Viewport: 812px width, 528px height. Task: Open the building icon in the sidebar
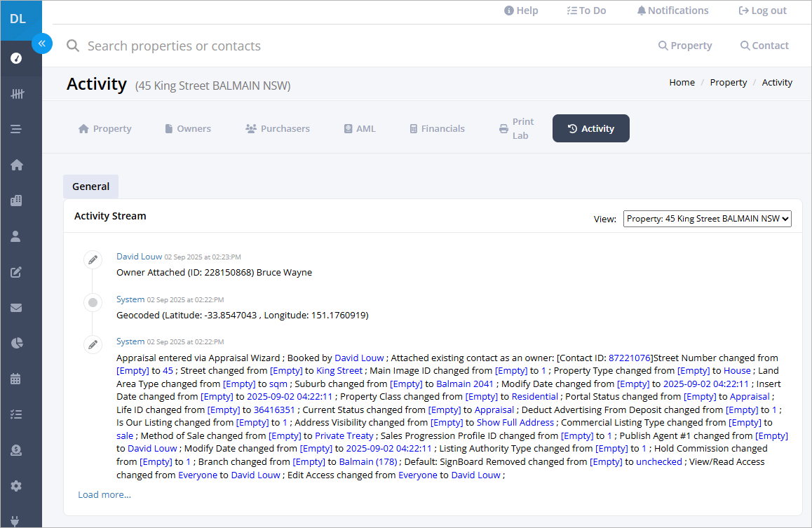[17, 201]
